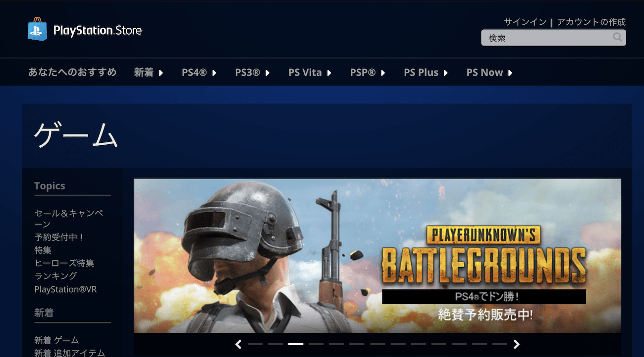Screen dimensions: 644x357
Task: Select the highlighted active carousel indicator
Action: pyautogui.click(x=296, y=344)
